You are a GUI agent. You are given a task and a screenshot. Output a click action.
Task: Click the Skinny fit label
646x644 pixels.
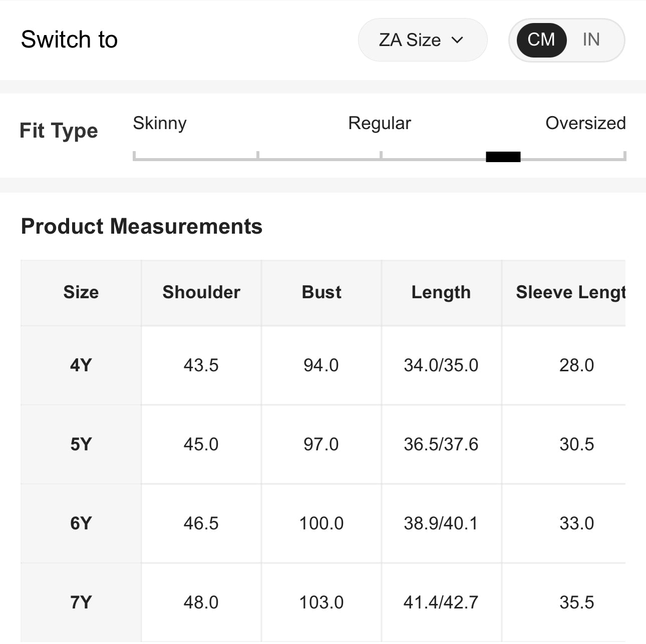coord(159,123)
